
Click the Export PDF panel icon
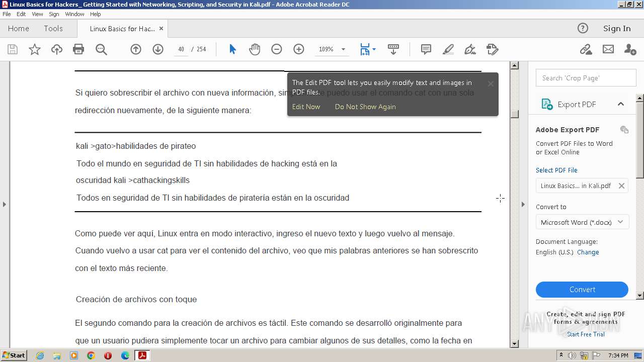tap(547, 104)
